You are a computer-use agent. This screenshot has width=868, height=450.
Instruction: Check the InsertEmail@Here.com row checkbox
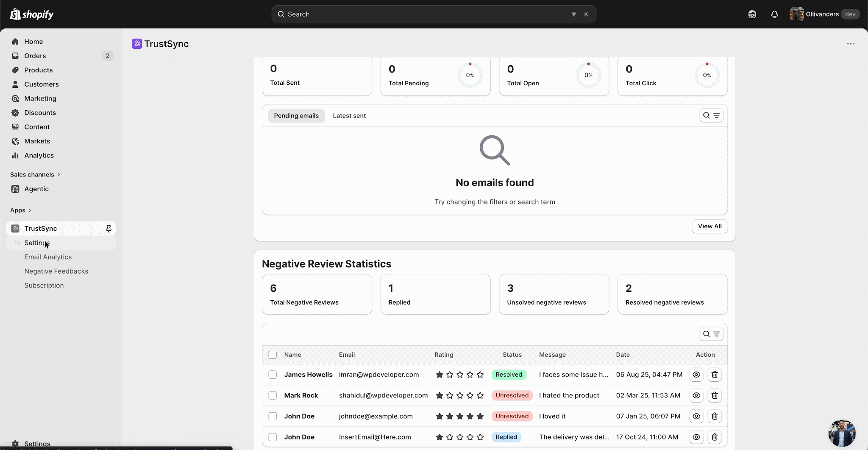[x=273, y=437]
